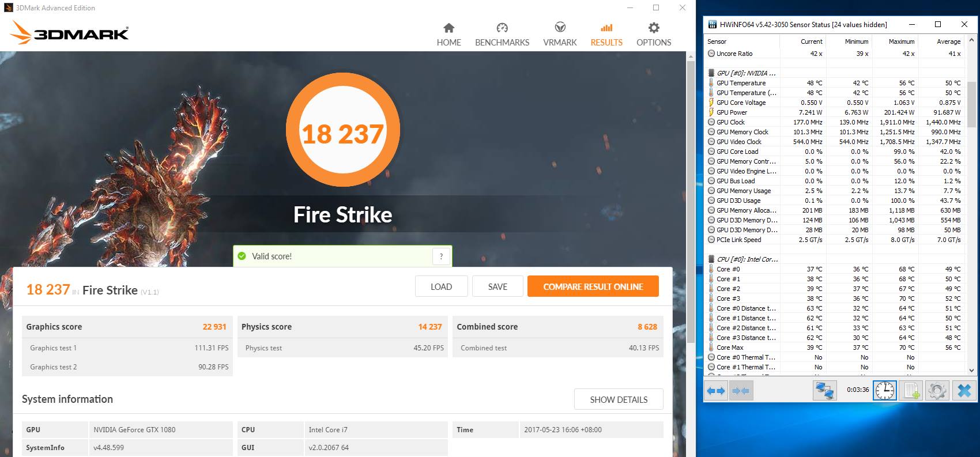Screen dimensions: 980x457
Task: Start logging with HWiNFO sheet-plus icon
Action: coord(911,391)
